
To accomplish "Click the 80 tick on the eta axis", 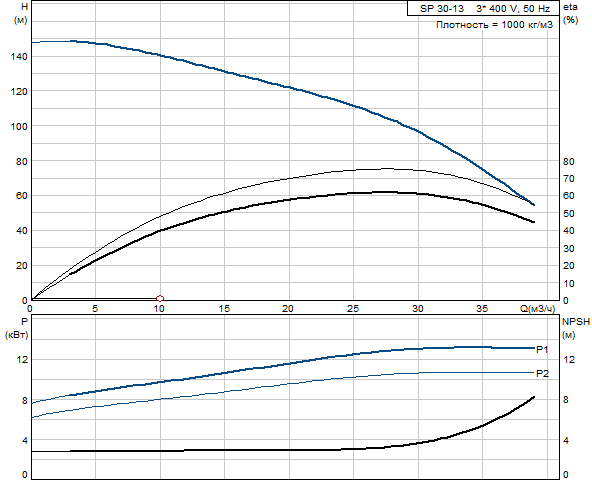I will 568,161.
